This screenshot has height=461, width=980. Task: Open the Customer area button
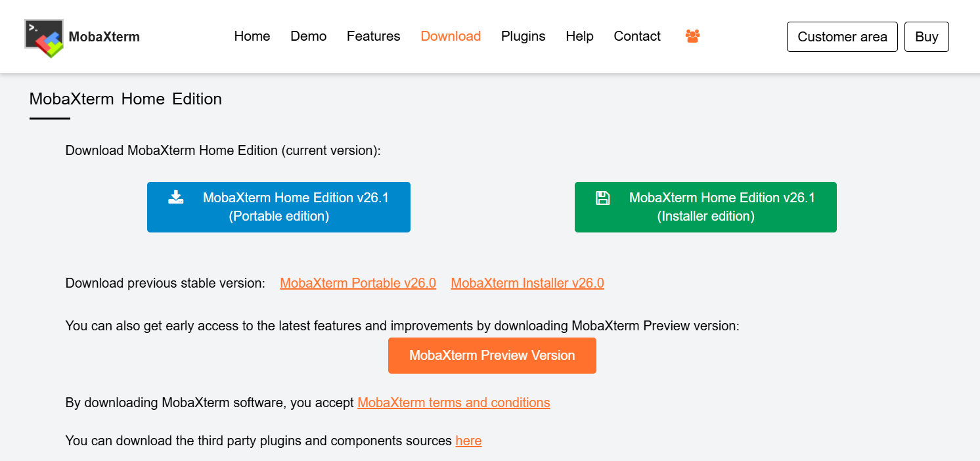842,37
